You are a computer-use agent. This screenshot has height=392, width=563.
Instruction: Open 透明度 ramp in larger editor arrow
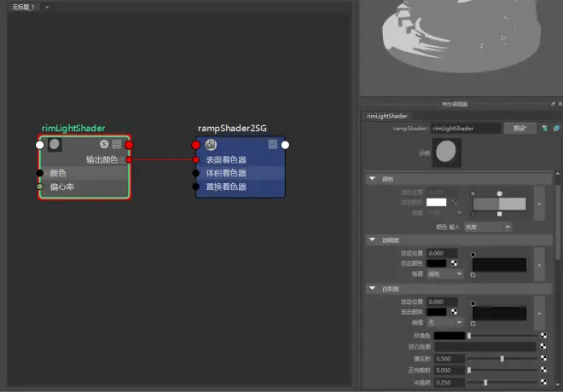[x=539, y=265]
